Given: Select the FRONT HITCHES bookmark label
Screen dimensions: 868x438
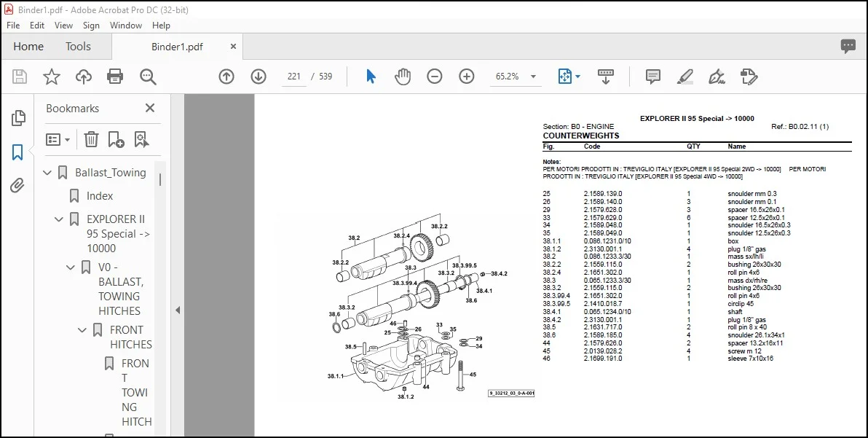Looking at the screenshot, I should click(130, 337).
